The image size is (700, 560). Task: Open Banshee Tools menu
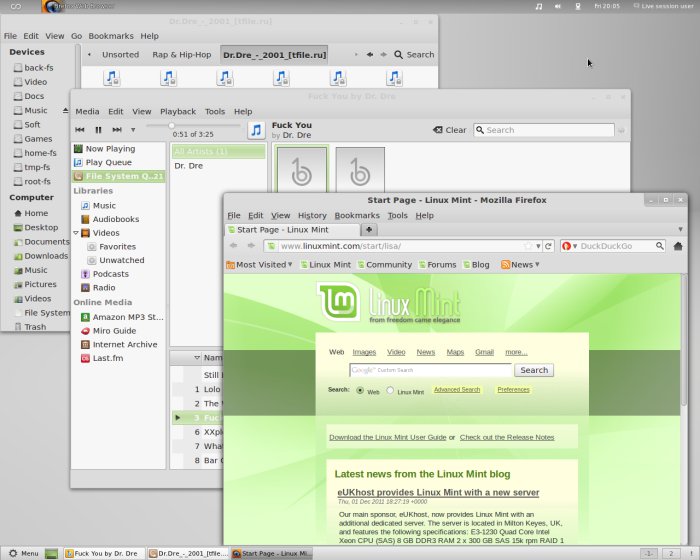215,112
